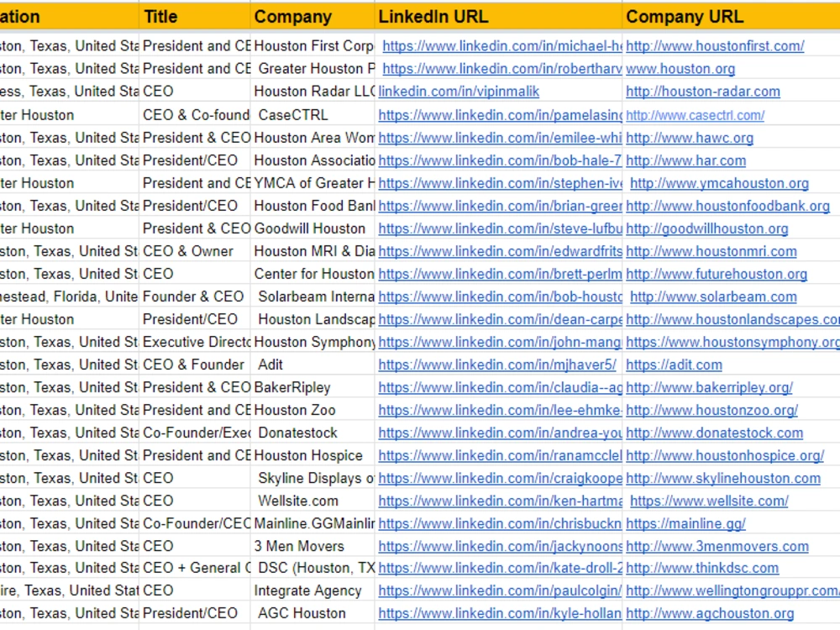Open the agchouston.org link
The height and width of the screenshot is (630, 840).
pos(710,613)
